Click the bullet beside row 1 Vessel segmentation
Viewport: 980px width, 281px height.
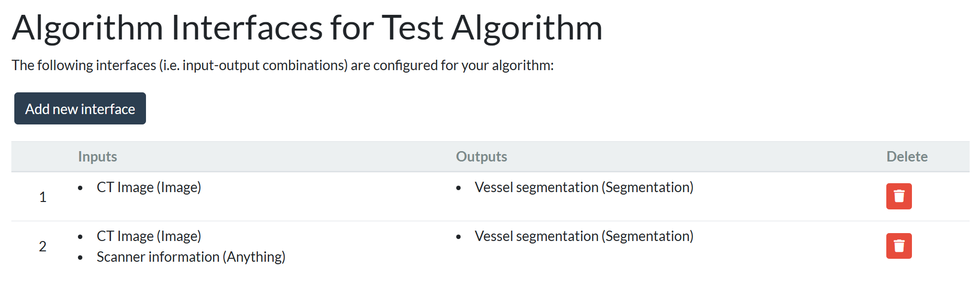coord(459,188)
